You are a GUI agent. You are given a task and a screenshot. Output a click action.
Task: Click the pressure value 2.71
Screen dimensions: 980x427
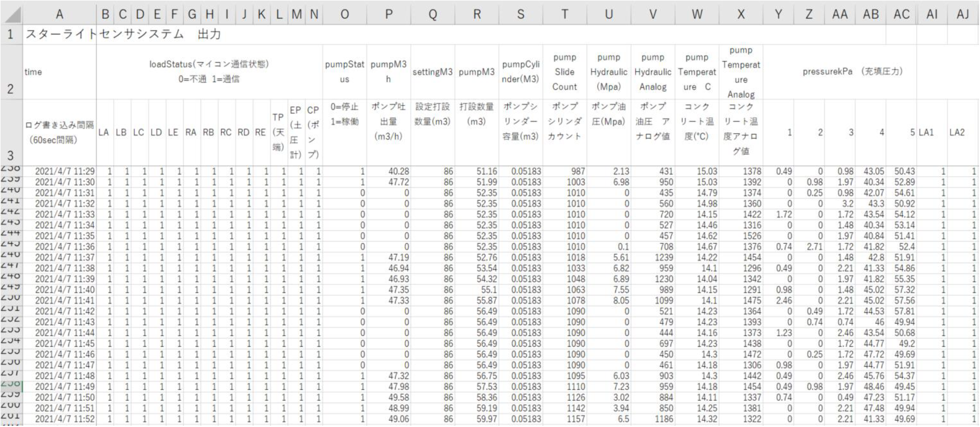click(x=809, y=247)
